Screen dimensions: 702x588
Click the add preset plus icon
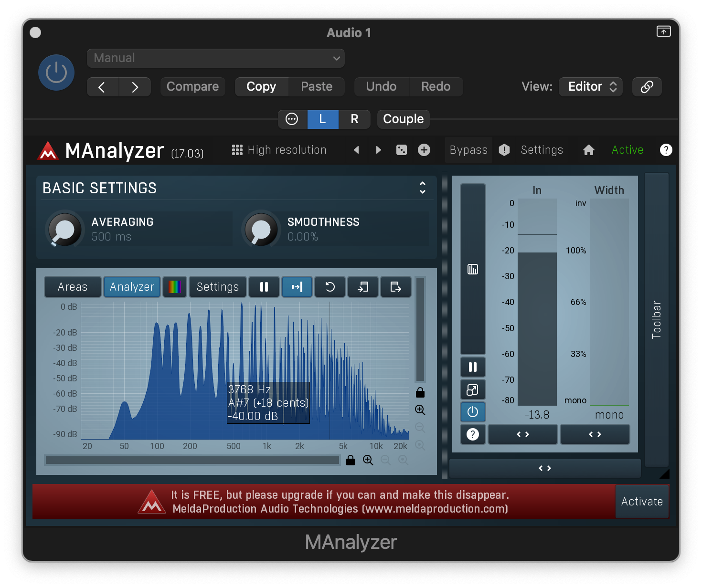click(x=424, y=150)
